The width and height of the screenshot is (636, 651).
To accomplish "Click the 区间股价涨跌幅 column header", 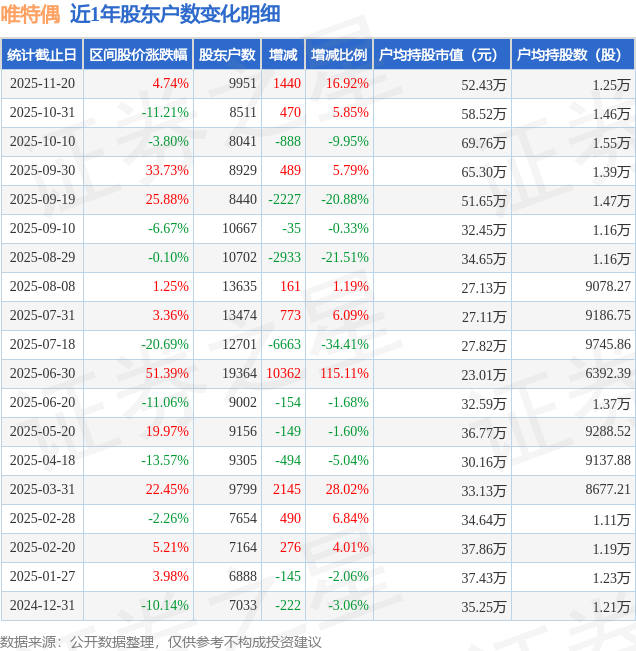I will pyautogui.click(x=138, y=54).
